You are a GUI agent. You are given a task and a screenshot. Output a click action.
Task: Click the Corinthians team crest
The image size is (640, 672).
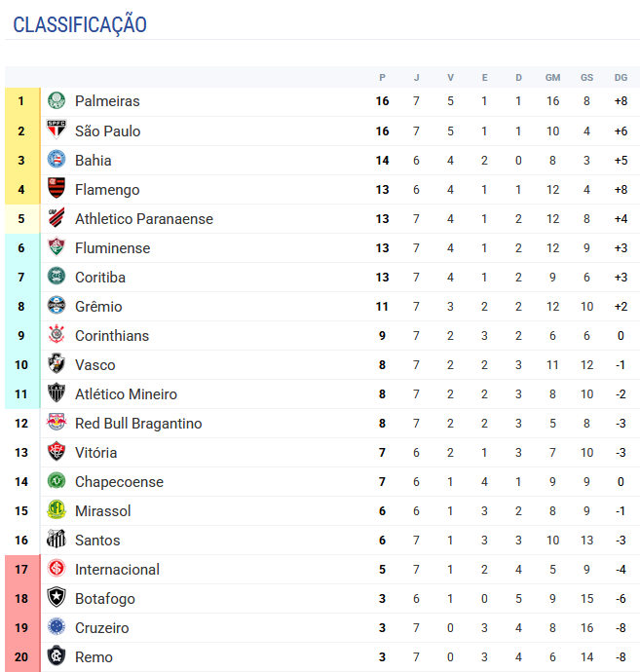[56, 335]
